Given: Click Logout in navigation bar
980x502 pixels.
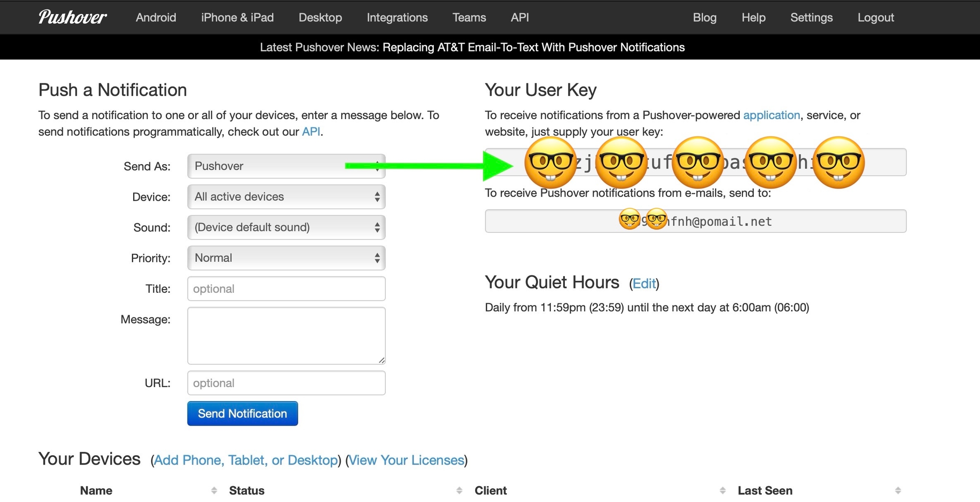Looking at the screenshot, I should click(x=875, y=17).
